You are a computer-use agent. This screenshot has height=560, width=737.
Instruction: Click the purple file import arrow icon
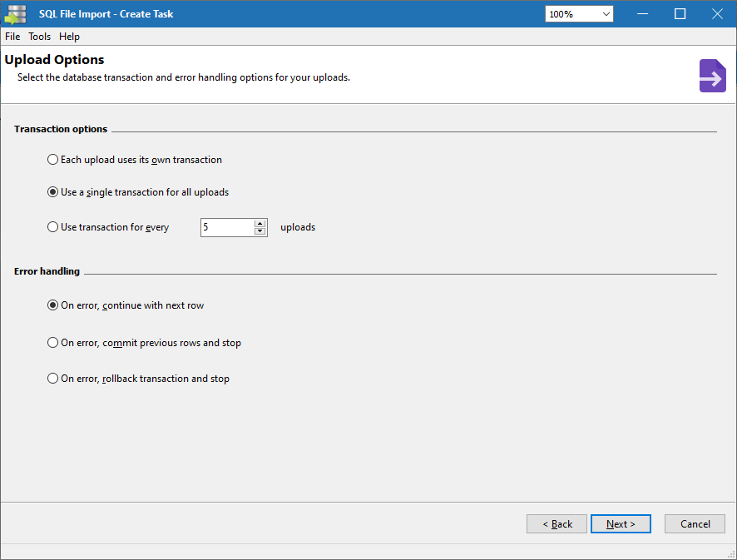(x=712, y=76)
